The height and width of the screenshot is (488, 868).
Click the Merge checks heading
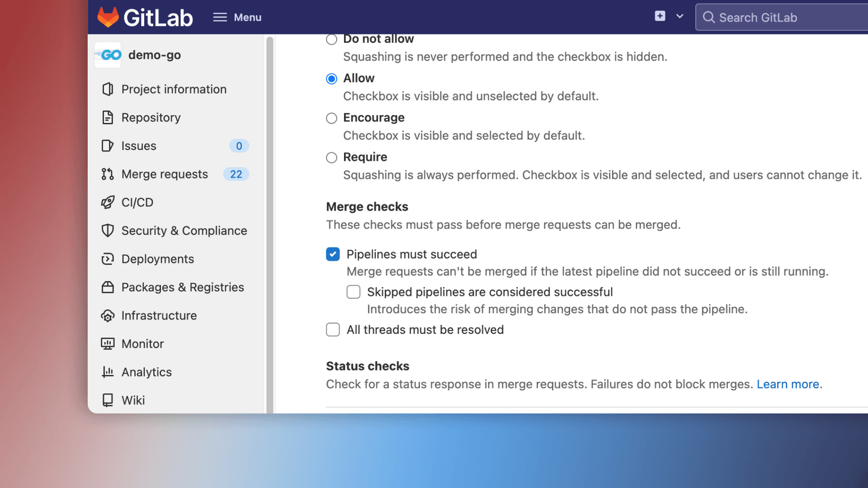click(x=367, y=207)
